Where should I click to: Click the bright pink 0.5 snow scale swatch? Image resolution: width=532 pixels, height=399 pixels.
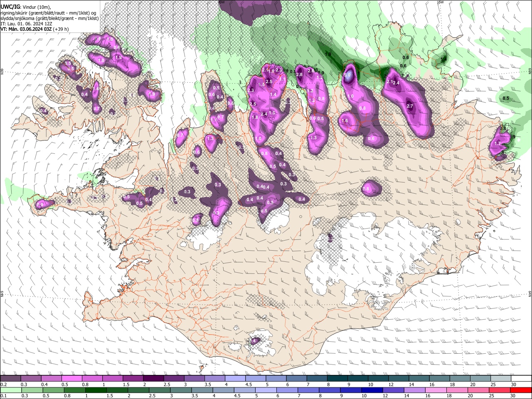click(71, 379)
